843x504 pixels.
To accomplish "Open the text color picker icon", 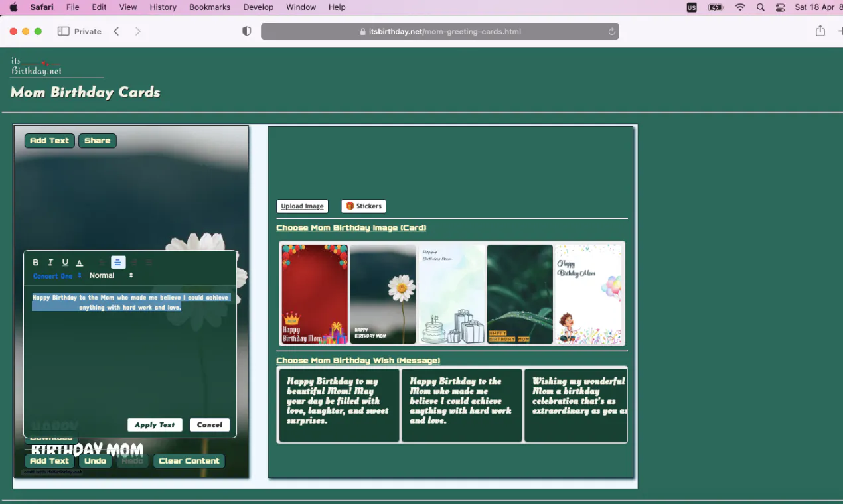I will (80, 263).
